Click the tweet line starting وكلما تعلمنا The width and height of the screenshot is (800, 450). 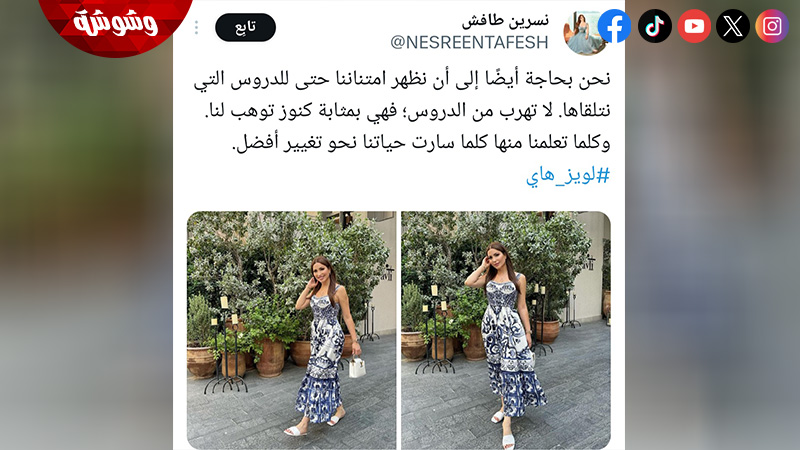click(421, 143)
